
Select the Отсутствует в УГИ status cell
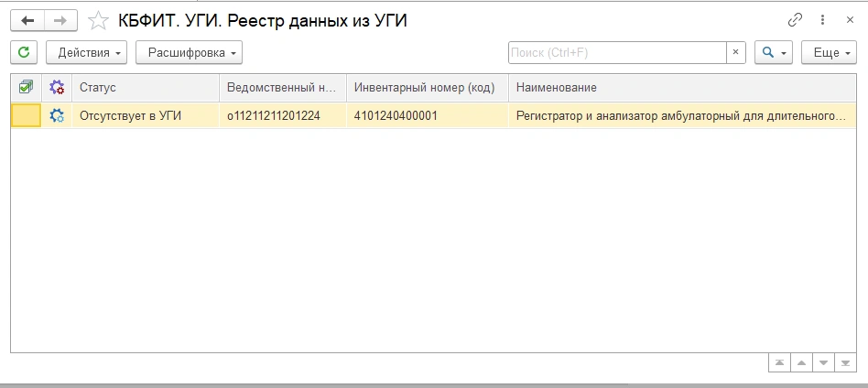click(146, 115)
